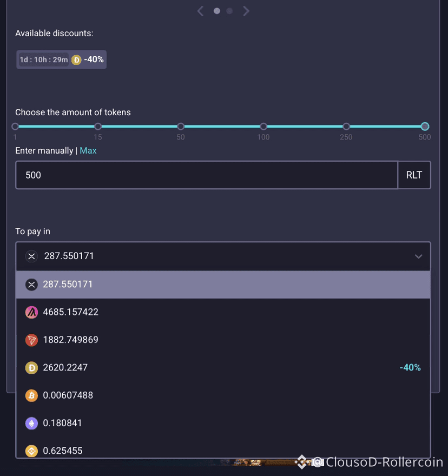Click the 1d 10h 29m discount badge
This screenshot has height=476, width=448.
tap(61, 59)
